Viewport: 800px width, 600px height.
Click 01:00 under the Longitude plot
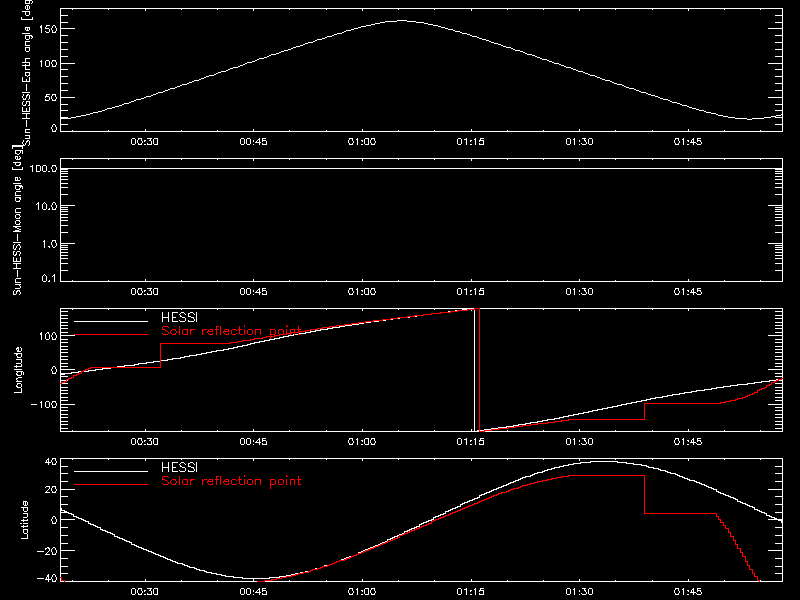point(362,442)
